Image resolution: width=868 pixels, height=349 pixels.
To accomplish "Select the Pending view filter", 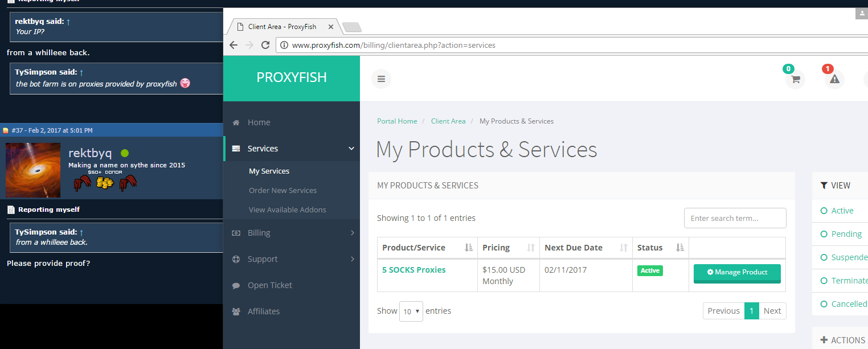I will 841,234.
